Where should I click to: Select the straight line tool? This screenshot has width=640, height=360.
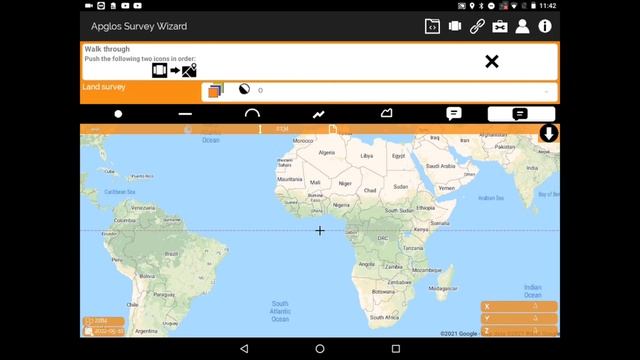coord(185,114)
